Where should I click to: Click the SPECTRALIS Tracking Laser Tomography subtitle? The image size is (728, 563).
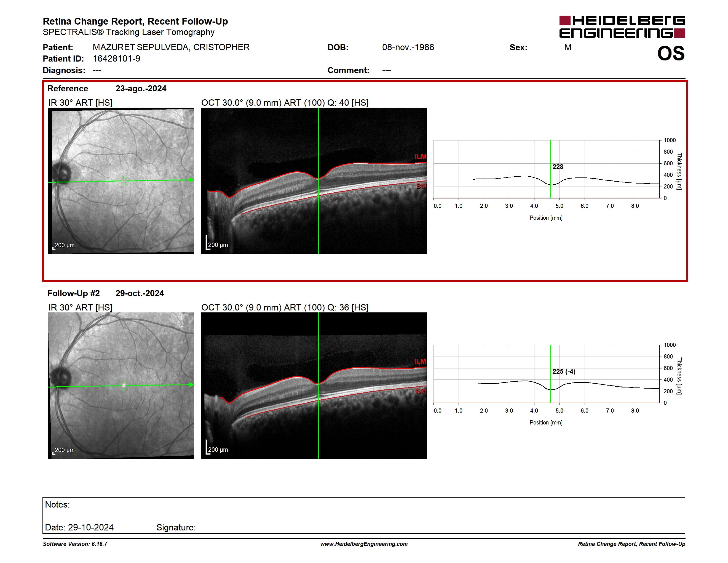(129, 32)
